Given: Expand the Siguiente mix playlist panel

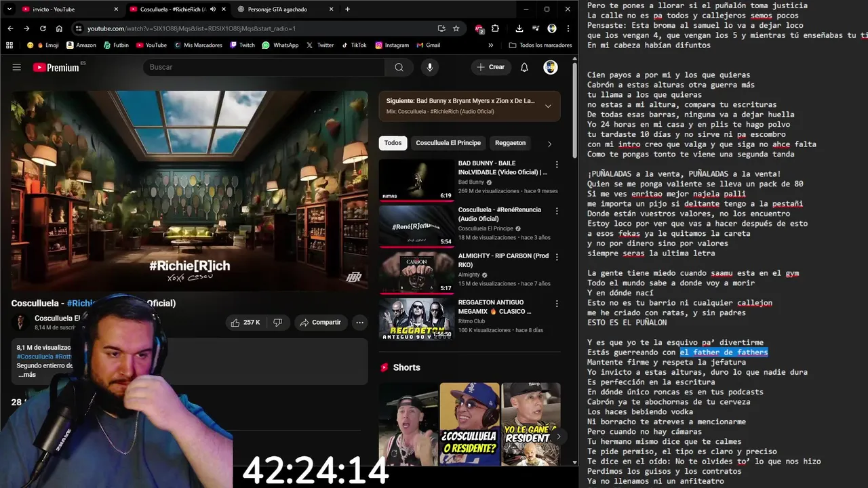Looking at the screenshot, I should [x=548, y=106].
